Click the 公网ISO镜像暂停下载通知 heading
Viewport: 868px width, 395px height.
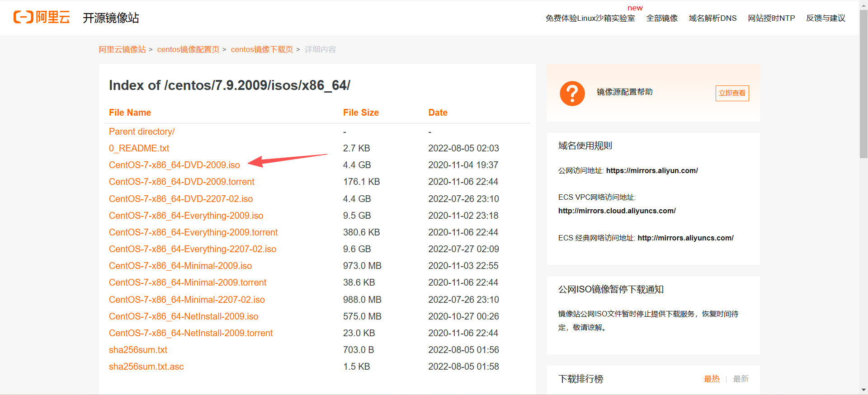click(611, 289)
